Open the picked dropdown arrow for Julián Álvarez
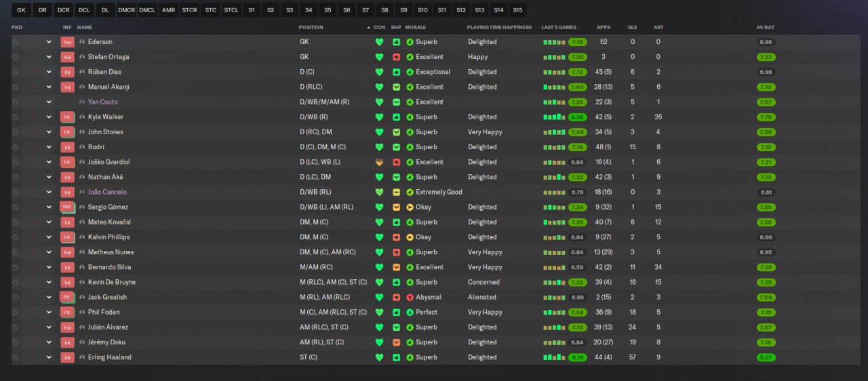Image resolution: width=868 pixels, height=381 pixels. tap(49, 327)
